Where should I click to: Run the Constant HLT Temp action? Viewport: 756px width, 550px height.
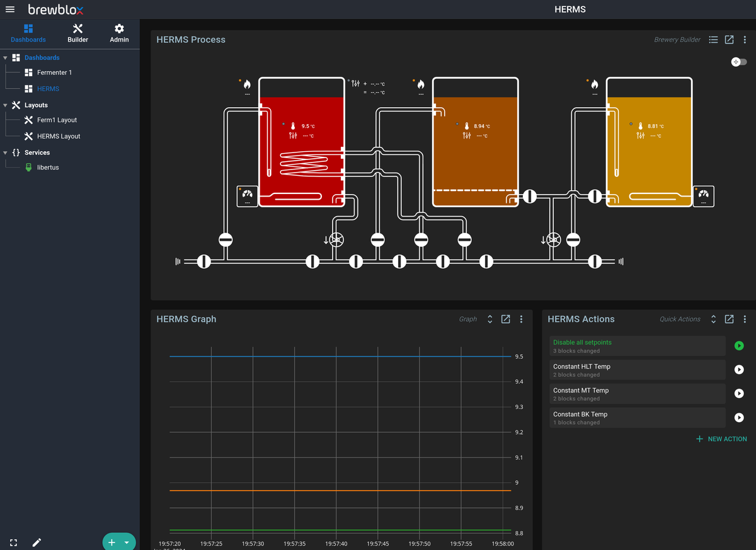[739, 370]
